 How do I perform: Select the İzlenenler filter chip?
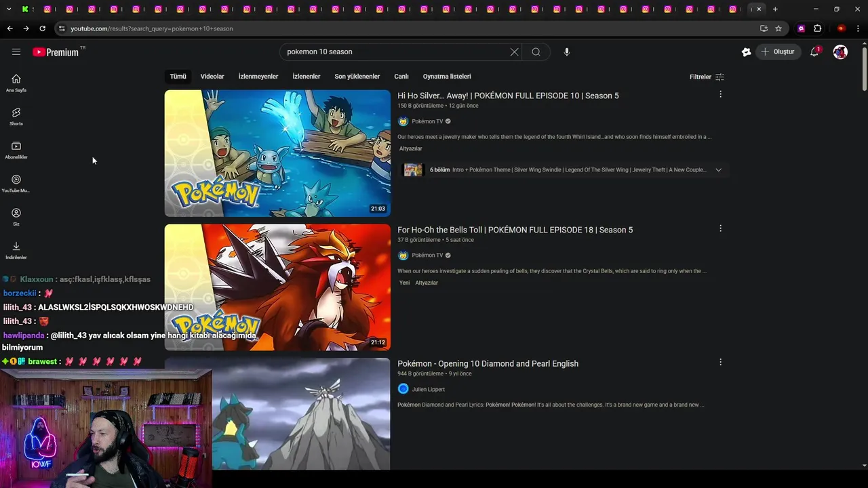point(307,77)
